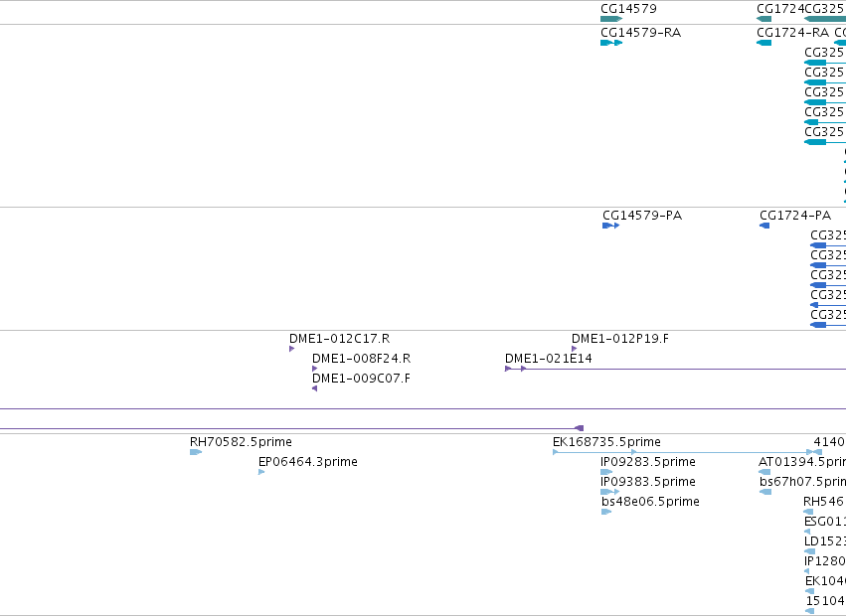Screen dimensions: 846x616
Task: Open the EK168735.5prime EST label
Action: pos(607,442)
